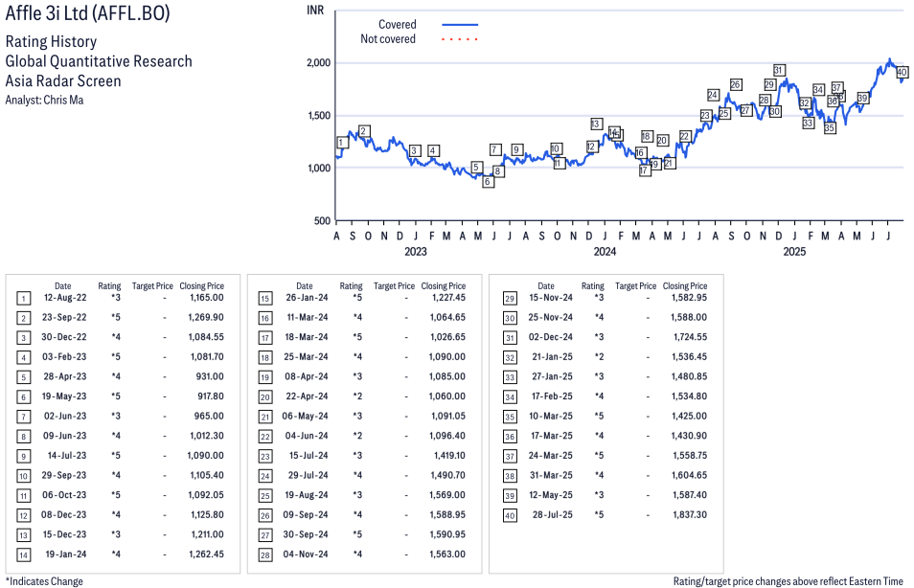Click the date 04-Jun-24
The height and width of the screenshot is (588, 914).
(307, 436)
